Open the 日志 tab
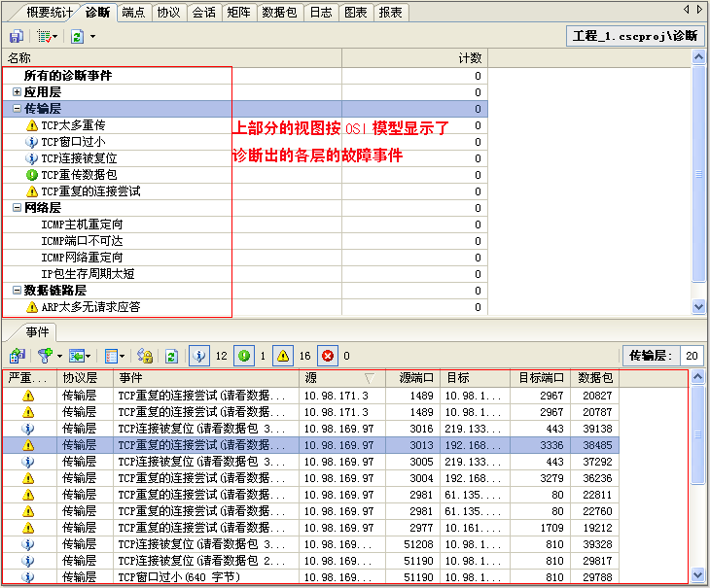The width and height of the screenshot is (710, 588). (x=321, y=13)
